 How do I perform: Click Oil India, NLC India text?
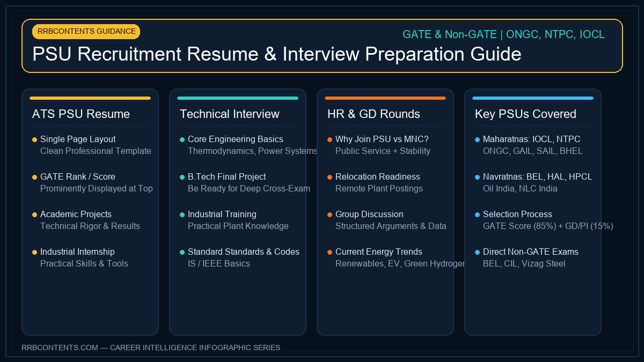tap(520, 189)
